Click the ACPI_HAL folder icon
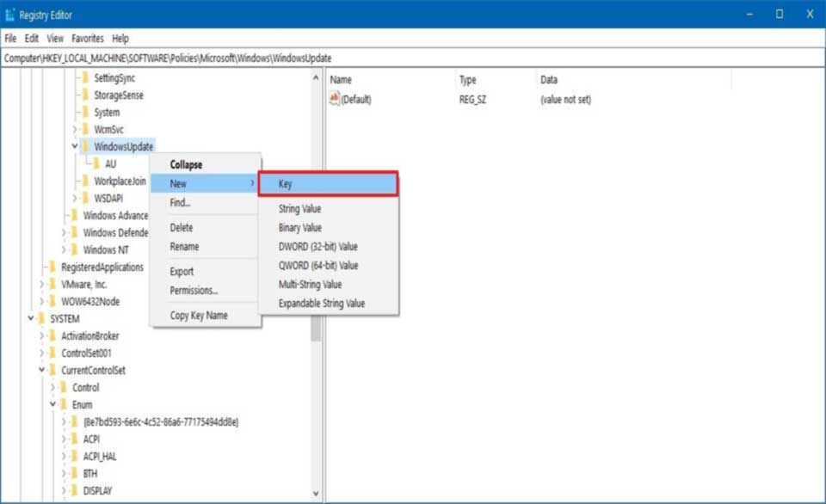 pyautogui.click(x=74, y=456)
